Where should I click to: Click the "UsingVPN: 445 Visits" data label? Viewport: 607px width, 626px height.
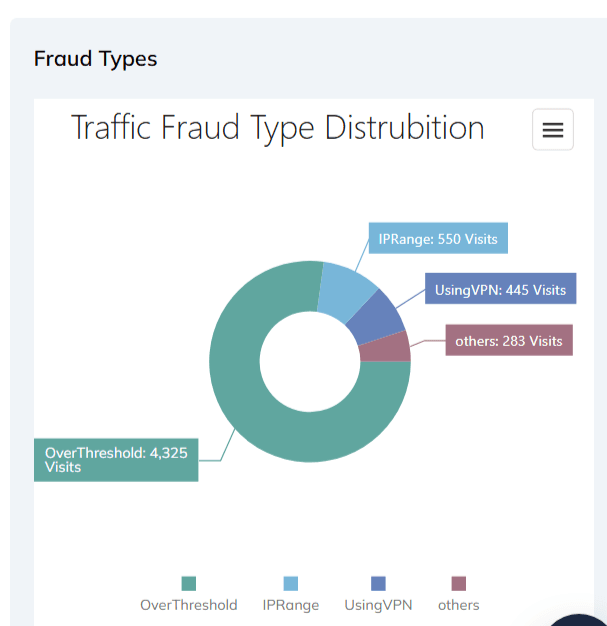(500, 290)
